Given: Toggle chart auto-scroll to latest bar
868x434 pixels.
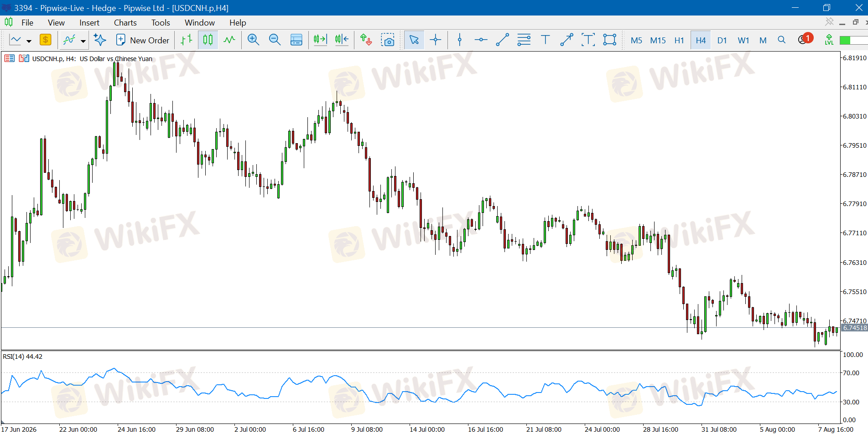Looking at the screenshot, I should point(320,40).
